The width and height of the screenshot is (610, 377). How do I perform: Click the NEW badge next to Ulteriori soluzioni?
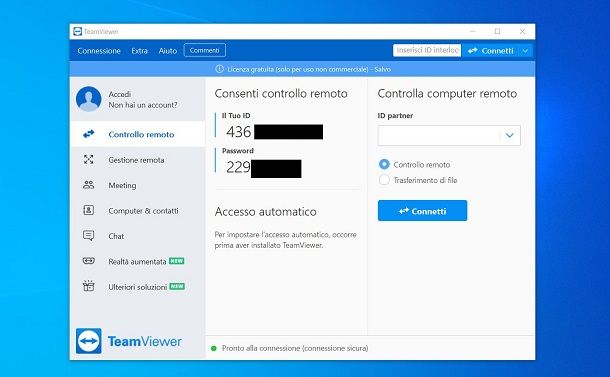(x=177, y=286)
